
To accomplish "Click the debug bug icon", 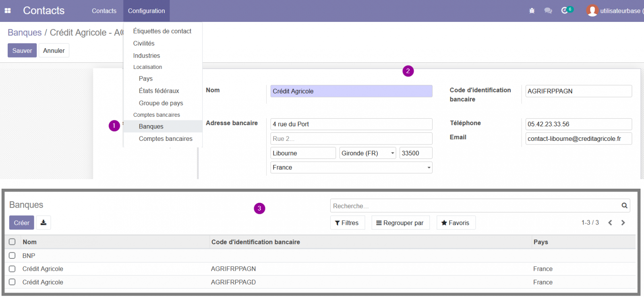I will [532, 11].
